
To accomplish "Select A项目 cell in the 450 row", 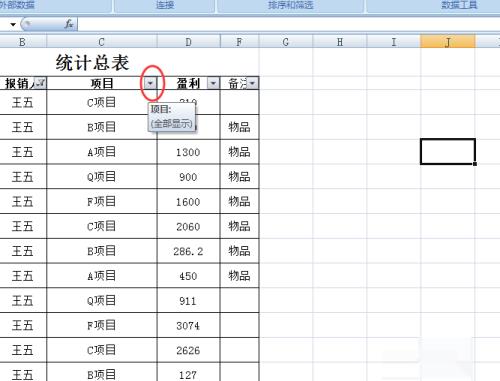I will click(102, 276).
